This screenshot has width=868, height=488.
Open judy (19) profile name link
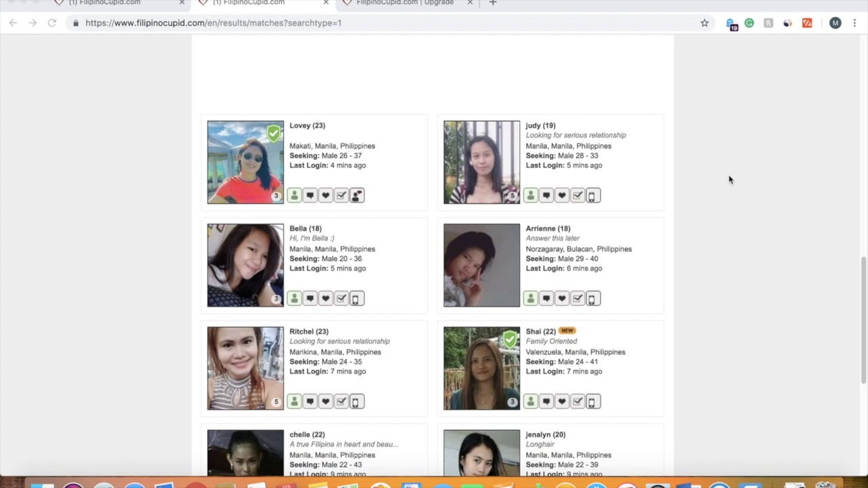point(540,125)
